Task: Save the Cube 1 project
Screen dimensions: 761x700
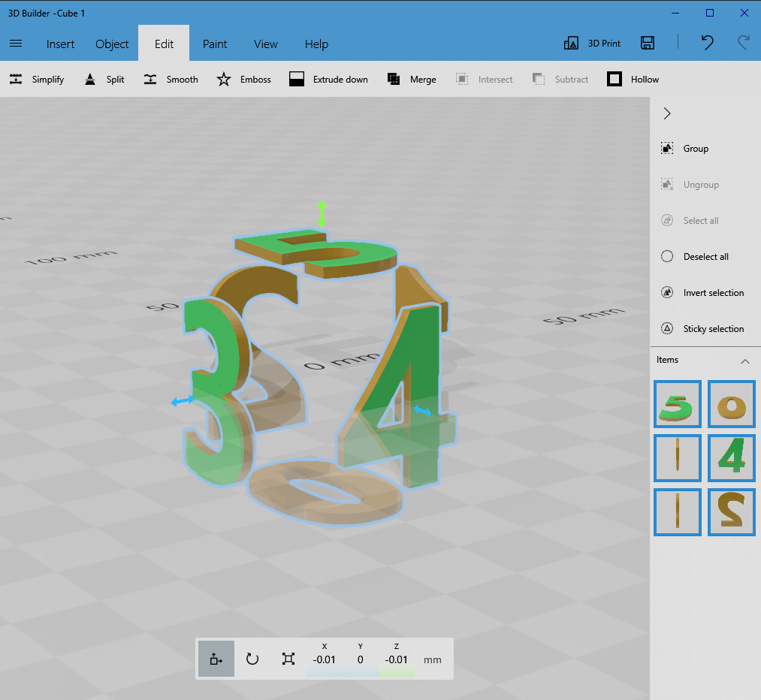Action: point(647,43)
